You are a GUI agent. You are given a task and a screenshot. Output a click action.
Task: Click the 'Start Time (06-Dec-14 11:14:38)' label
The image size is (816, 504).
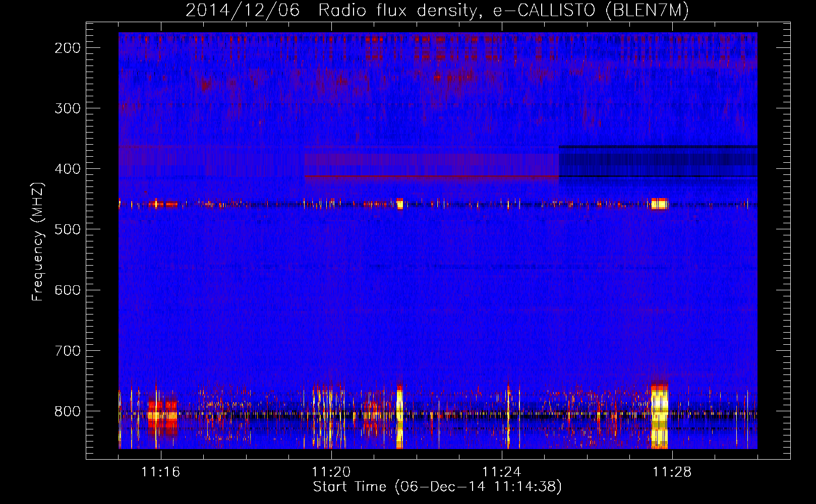coord(437,486)
